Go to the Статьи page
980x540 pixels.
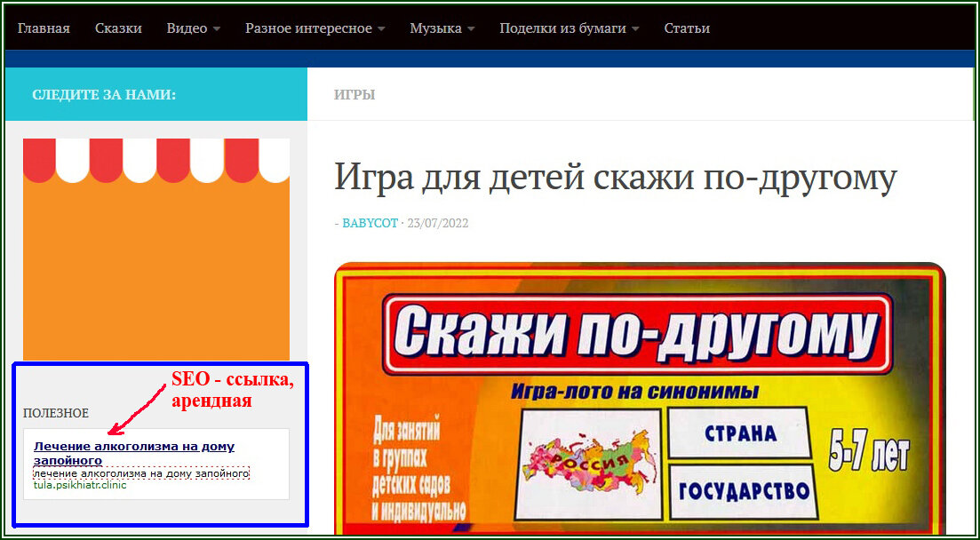[x=687, y=28]
